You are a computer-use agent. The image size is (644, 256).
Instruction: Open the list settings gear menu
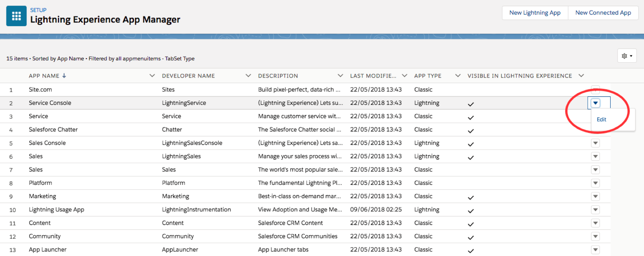coord(627,56)
